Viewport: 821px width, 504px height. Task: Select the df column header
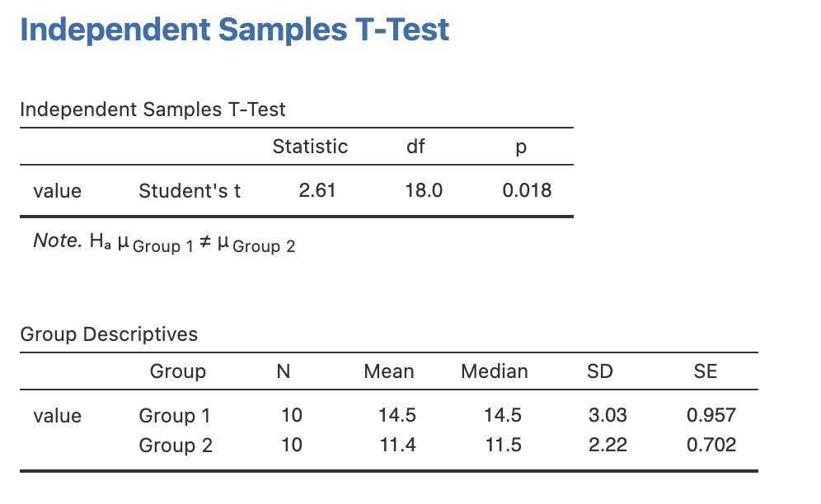(x=415, y=147)
